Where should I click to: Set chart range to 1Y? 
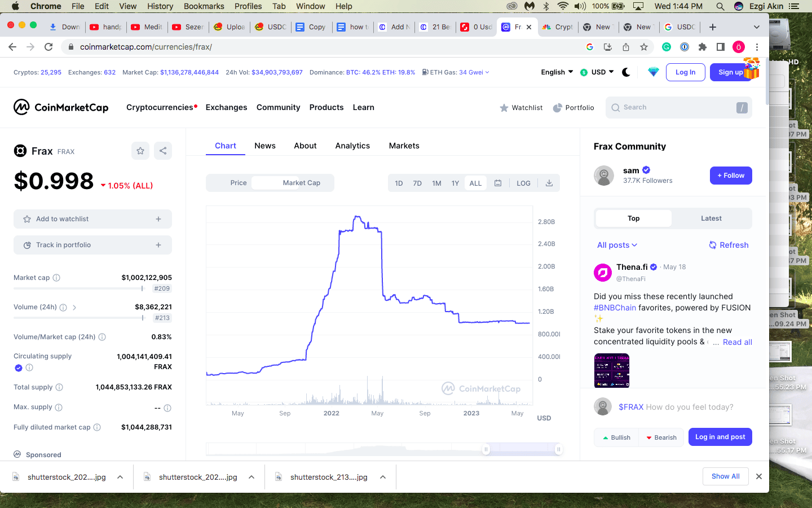[x=455, y=183]
